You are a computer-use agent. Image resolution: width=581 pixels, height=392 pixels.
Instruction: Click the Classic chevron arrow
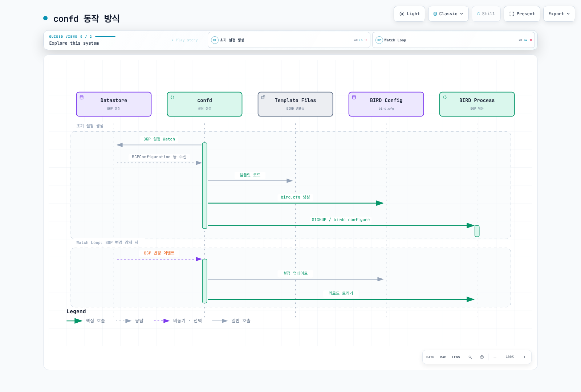(462, 14)
